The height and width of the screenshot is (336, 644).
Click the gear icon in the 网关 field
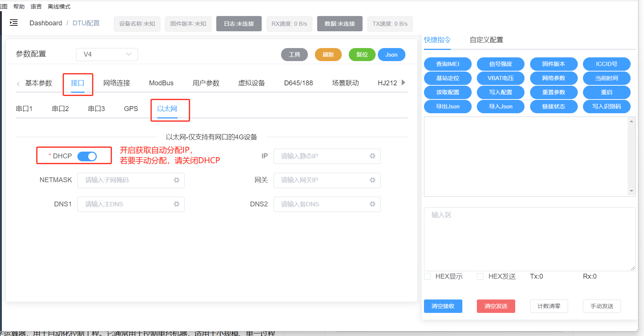coord(372,180)
